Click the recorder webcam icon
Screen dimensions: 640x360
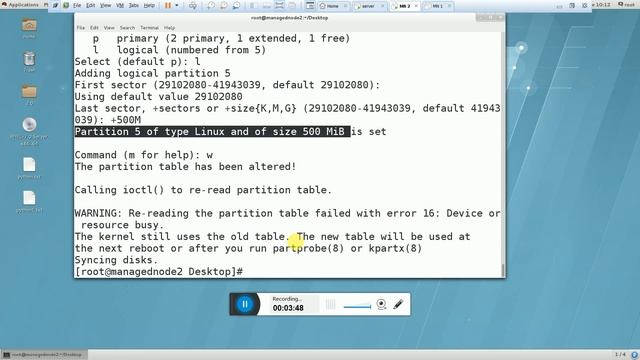381,304
